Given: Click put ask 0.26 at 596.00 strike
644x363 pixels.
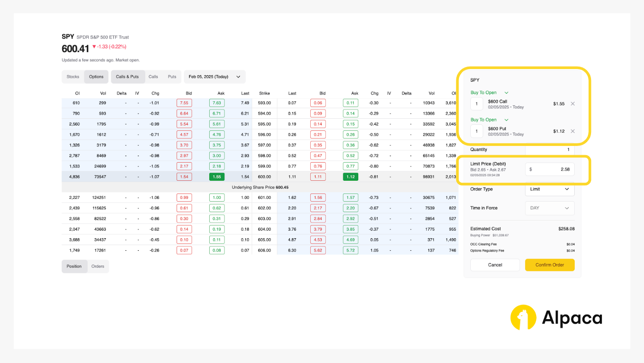Looking at the screenshot, I should pos(351,135).
